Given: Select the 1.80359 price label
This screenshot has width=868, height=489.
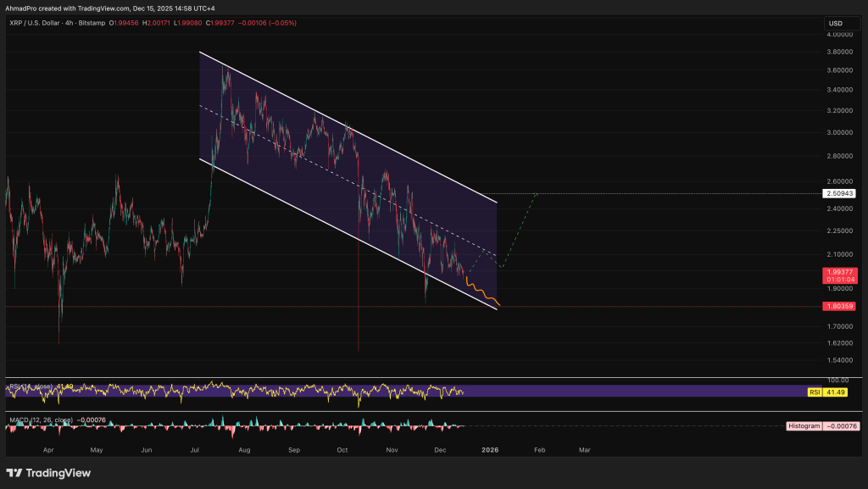Looking at the screenshot, I should [x=838, y=306].
